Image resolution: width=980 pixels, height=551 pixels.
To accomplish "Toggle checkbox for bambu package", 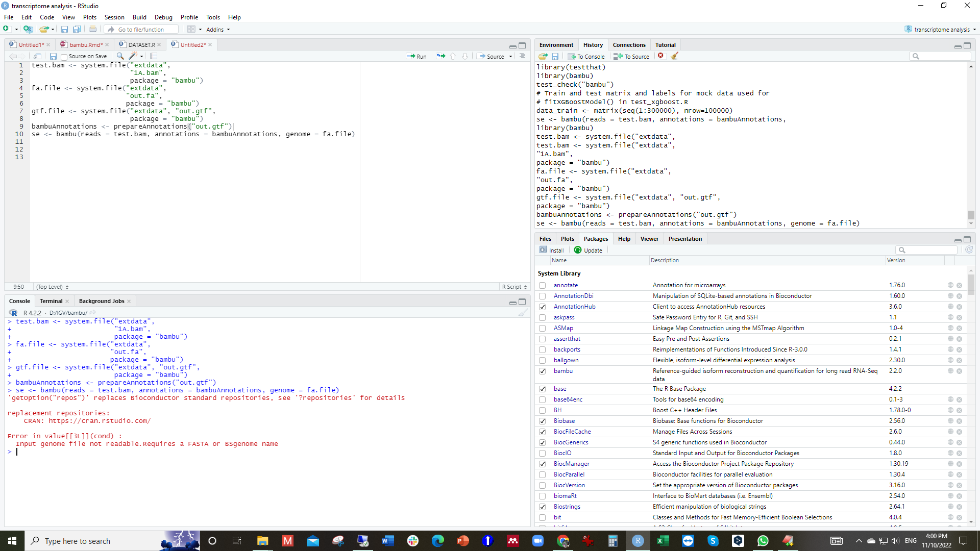I will pos(543,371).
